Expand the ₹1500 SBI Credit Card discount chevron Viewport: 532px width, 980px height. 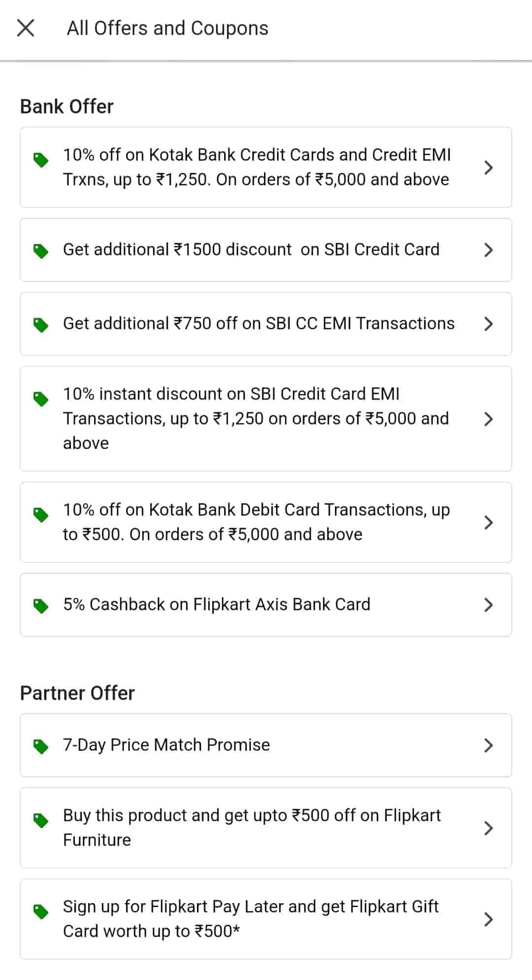pyautogui.click(x=488, y=250)
